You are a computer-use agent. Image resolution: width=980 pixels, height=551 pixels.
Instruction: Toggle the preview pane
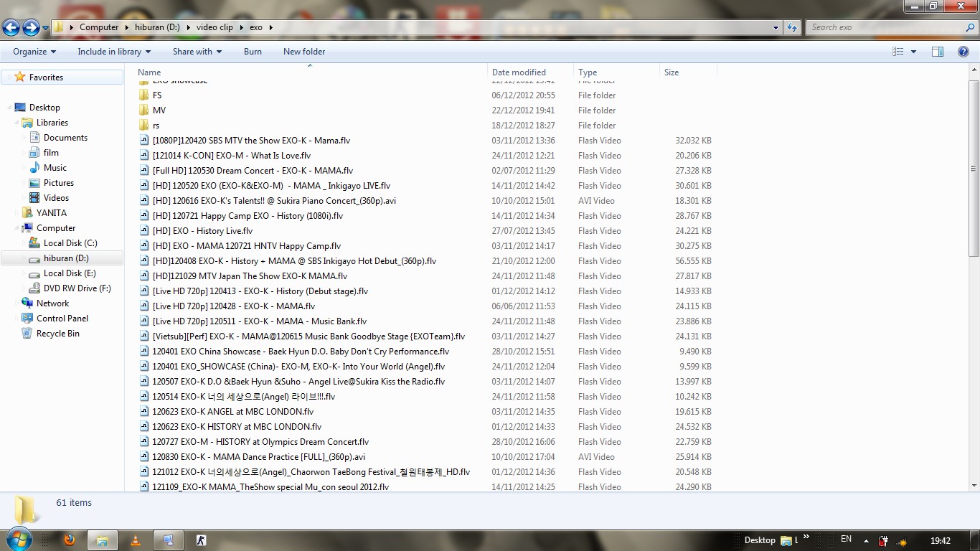click(x=938, y=52)
